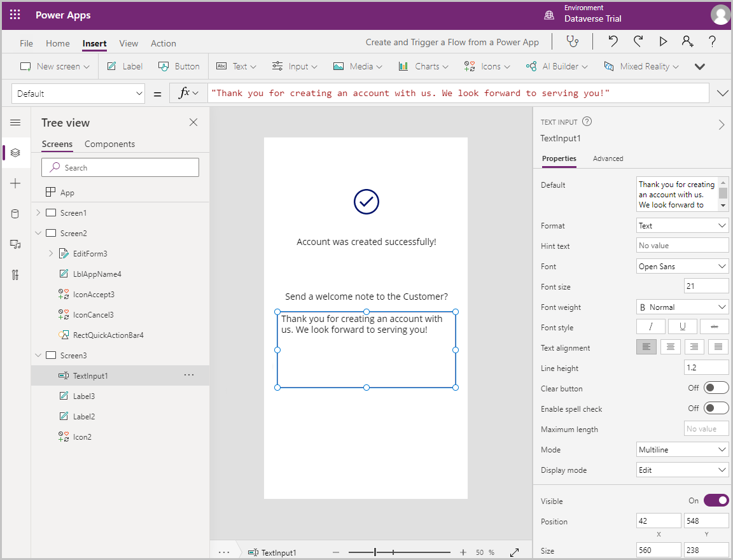Click the Insert plus icon in left rail

point(15,183)
